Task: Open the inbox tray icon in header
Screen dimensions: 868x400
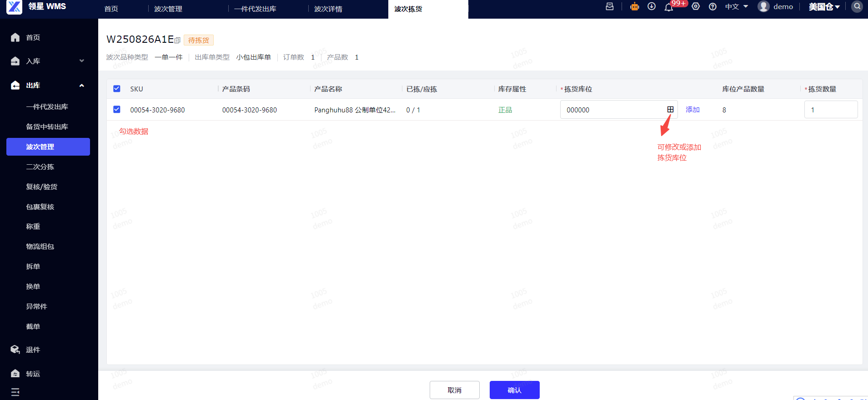Action: coord(610,6)
